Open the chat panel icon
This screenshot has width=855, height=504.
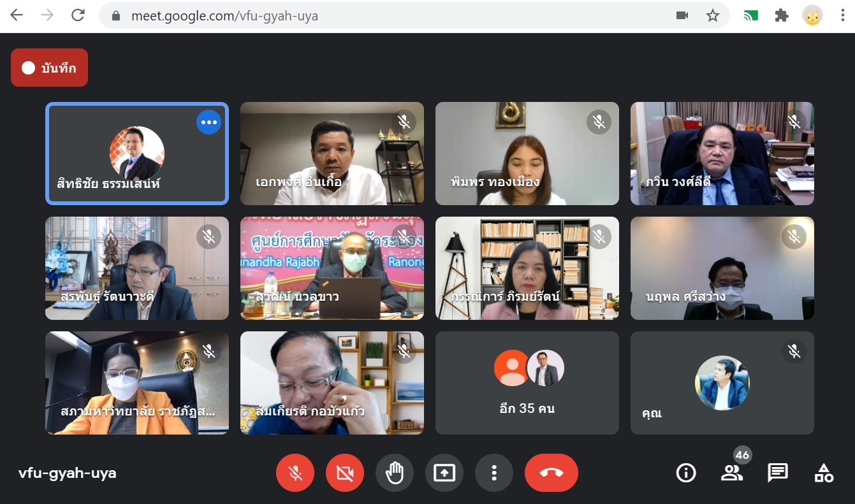pos(777,473)
